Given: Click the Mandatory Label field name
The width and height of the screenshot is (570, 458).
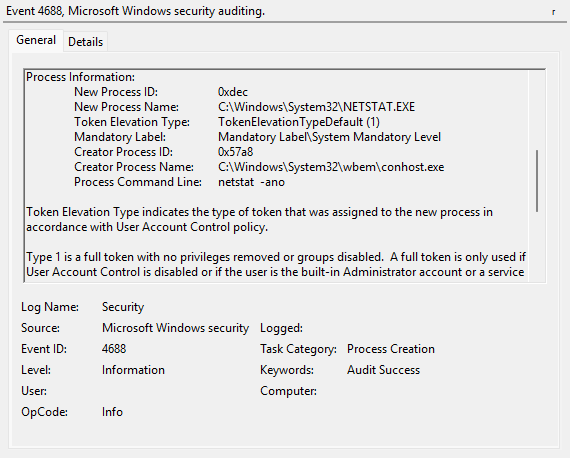Looking at the screenshot, I should pyautogui.click(x=120, y=137).
